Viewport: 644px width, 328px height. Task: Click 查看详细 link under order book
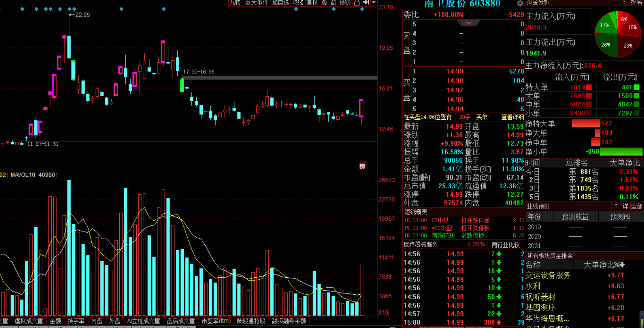[x=512, y=117]
